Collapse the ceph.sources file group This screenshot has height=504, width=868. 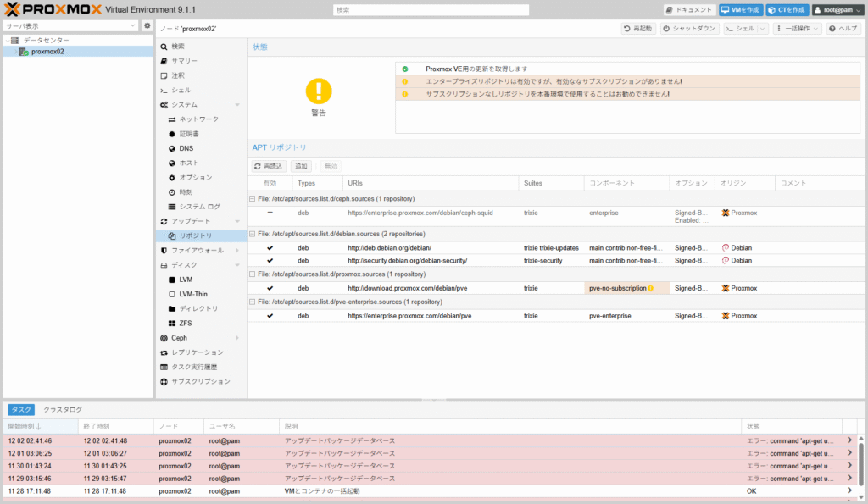pyautogui.click(x=251, y=198)
